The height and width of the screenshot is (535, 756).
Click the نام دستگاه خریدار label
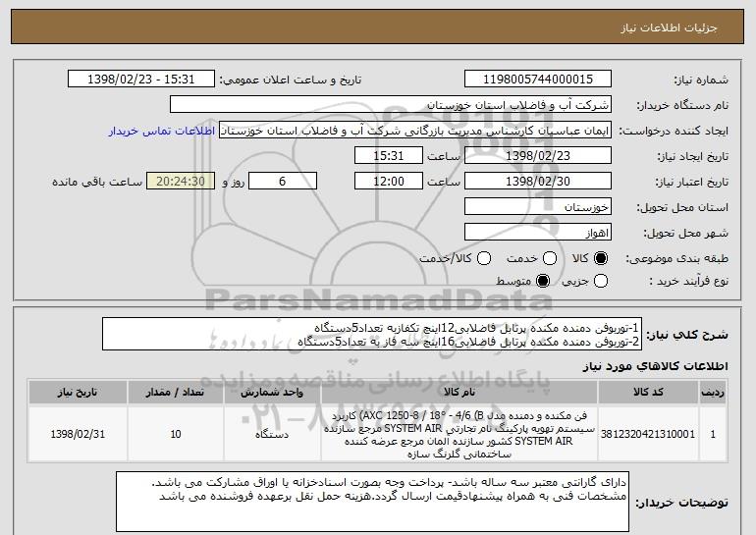click(683, 105)
